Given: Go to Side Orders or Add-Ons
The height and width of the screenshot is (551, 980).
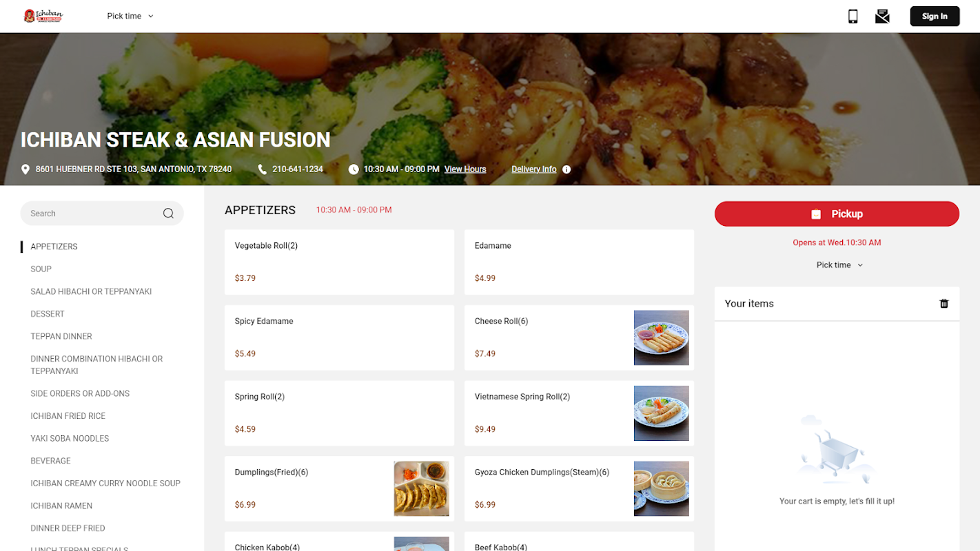Looking at the screenshot, I should pos(80,394).
